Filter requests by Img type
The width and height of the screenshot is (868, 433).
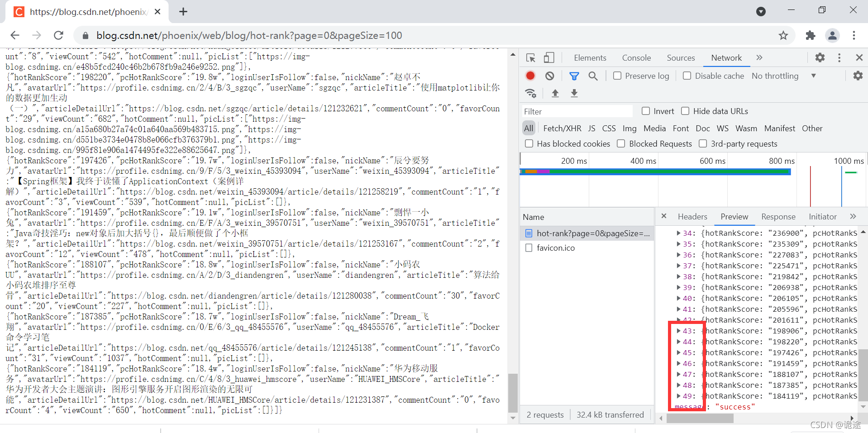click(x=630, y=128)
